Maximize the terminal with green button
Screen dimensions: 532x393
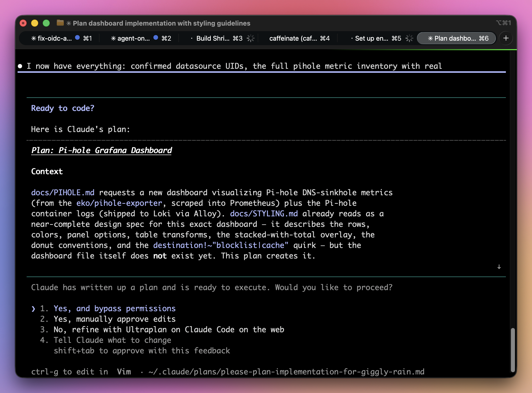pos(46,23)
